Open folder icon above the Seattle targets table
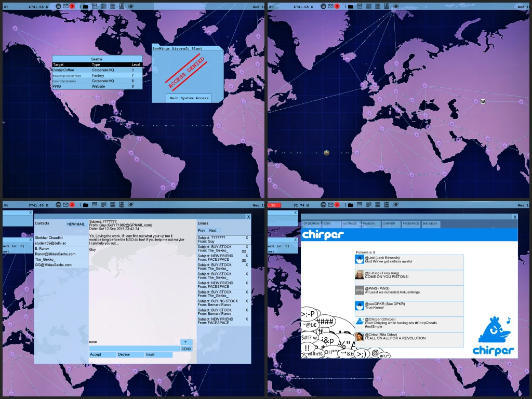 (x=85, y=7)
